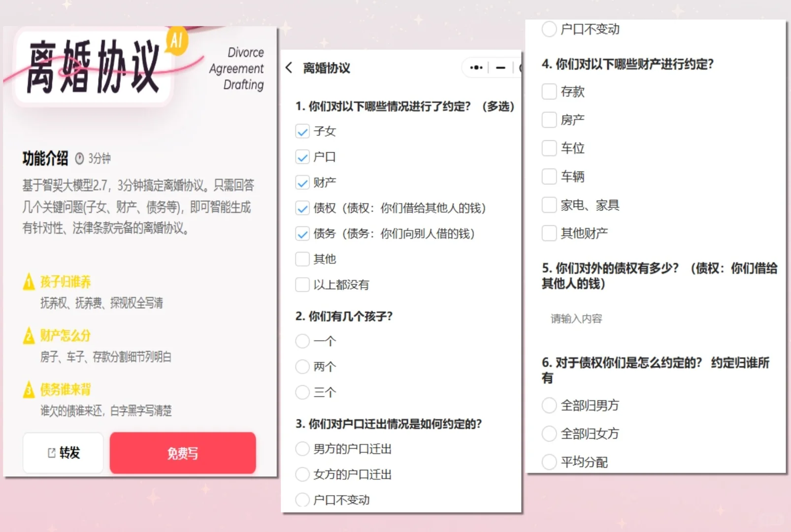The image size is (791, 532).
Task: Click the red 免费写 button
Action: 182,453
